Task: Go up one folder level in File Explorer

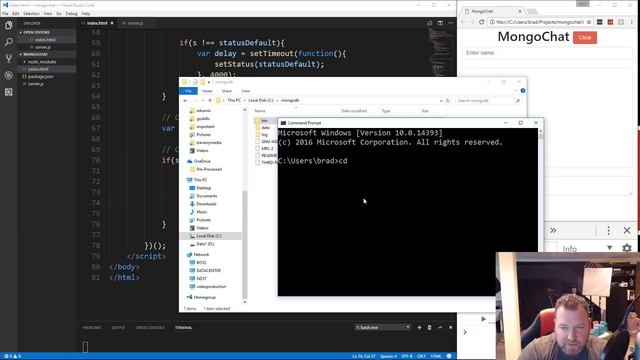Action: (x=210, y=100)
